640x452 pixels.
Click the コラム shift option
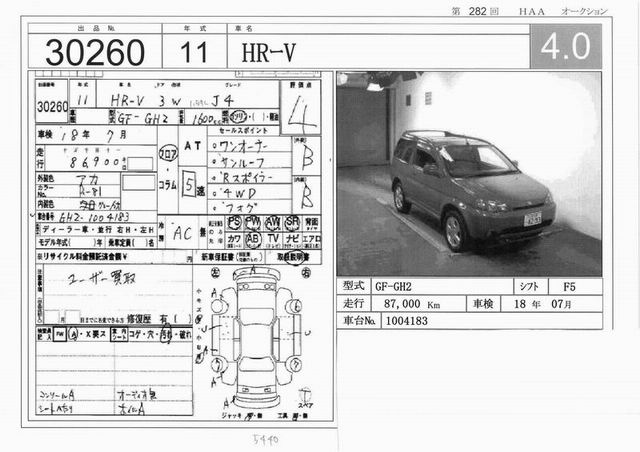pos(167,185)
